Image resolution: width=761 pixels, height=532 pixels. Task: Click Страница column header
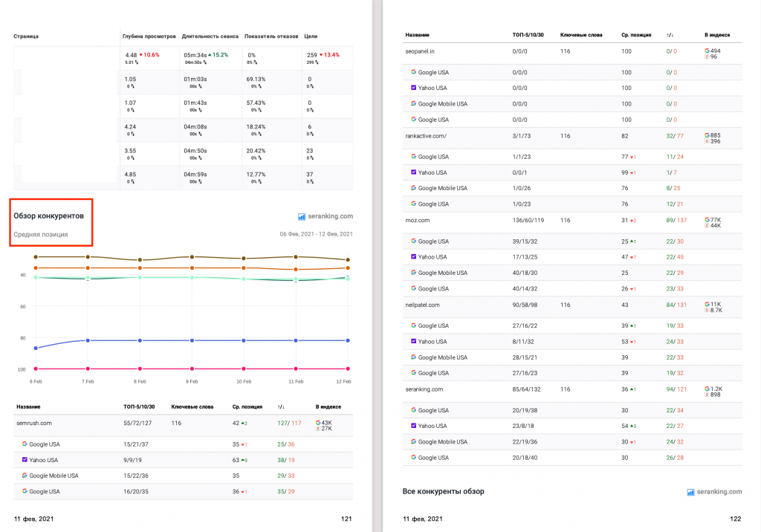pos(26,36)
